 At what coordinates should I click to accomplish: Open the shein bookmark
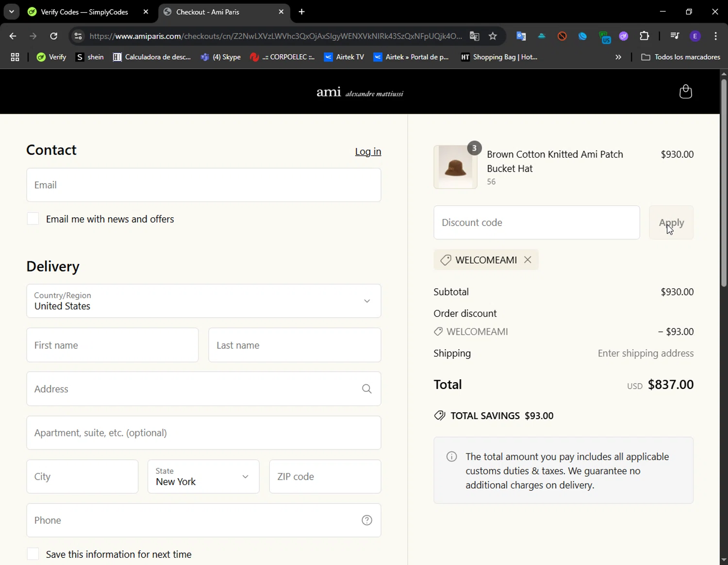pos(90,57)
